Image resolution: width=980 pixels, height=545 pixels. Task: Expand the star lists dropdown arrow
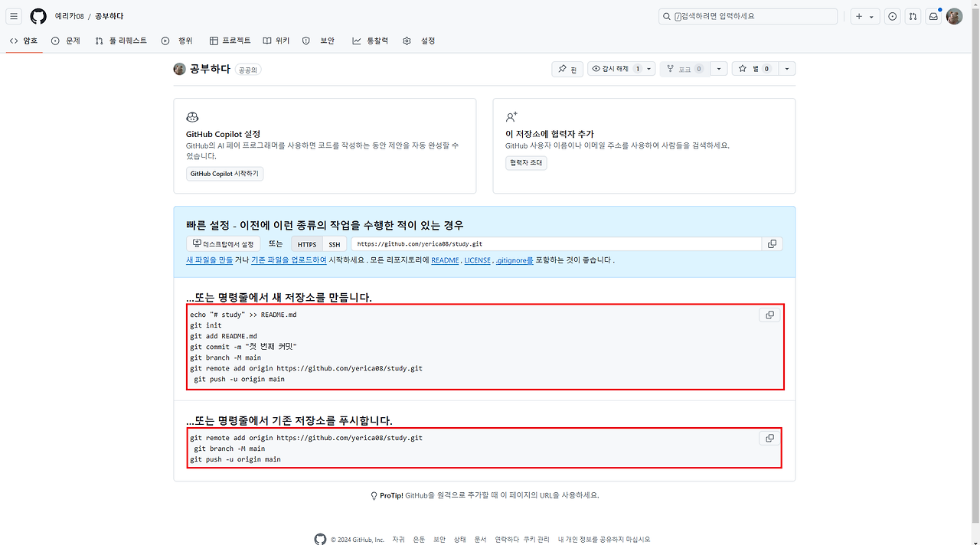tap(787, 69)
